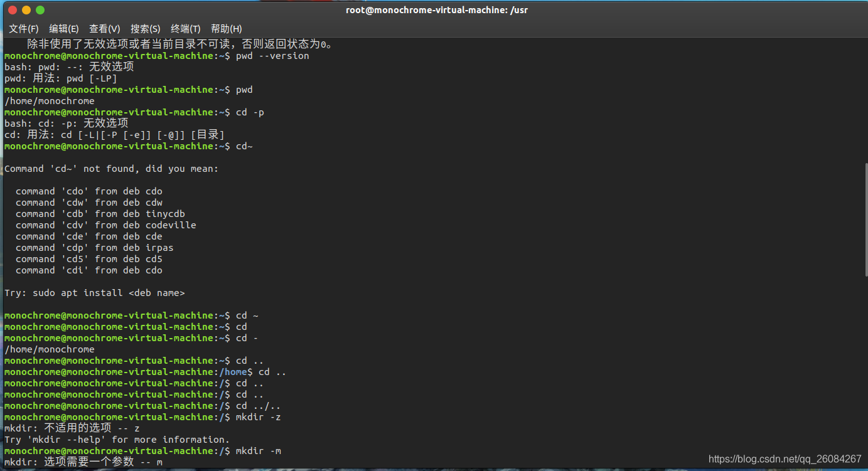Close the terminal window with red button
The width and height of the screenshot is (868, 471).
coord(13,10)
